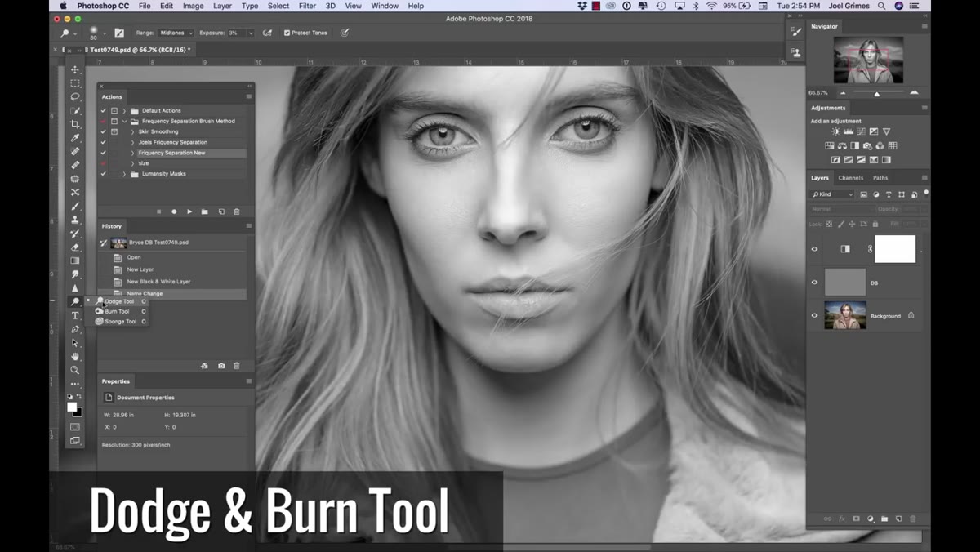
Task: Open the Filter menu
Action: pos(307,6)
